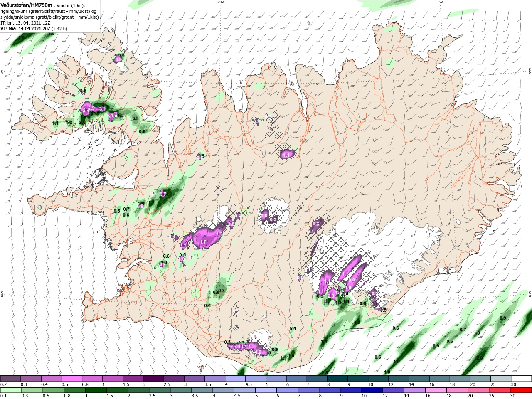532x399 pixels.
Task: Pick the deep blue 10–12 rain legend swatch
Action: coord(372,390)
